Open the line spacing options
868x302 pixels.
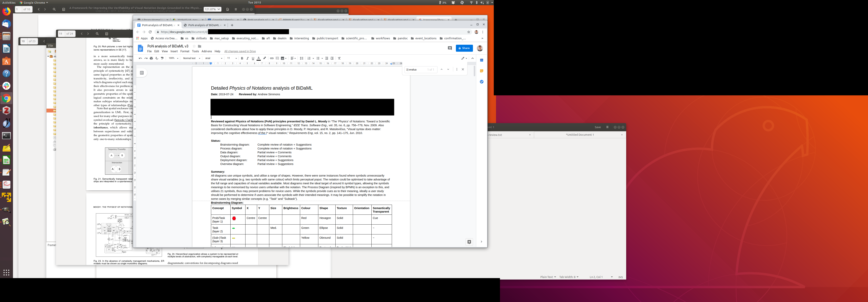pos(302,58)
